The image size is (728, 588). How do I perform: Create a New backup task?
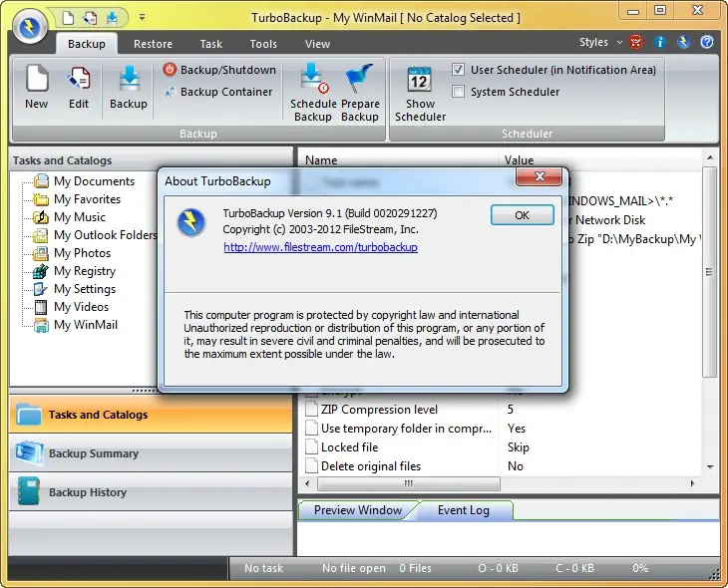point(37,88)
